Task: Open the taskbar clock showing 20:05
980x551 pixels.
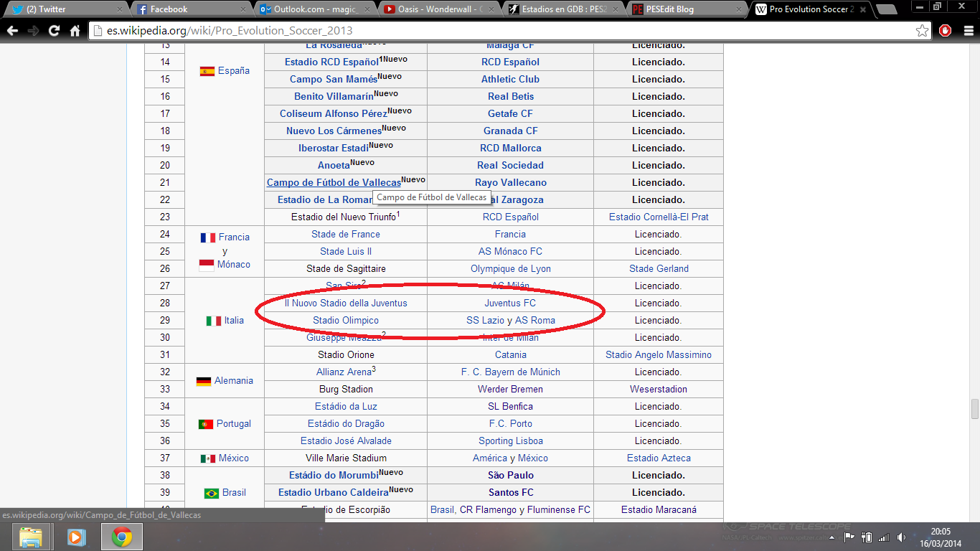Action: point(941,537)
